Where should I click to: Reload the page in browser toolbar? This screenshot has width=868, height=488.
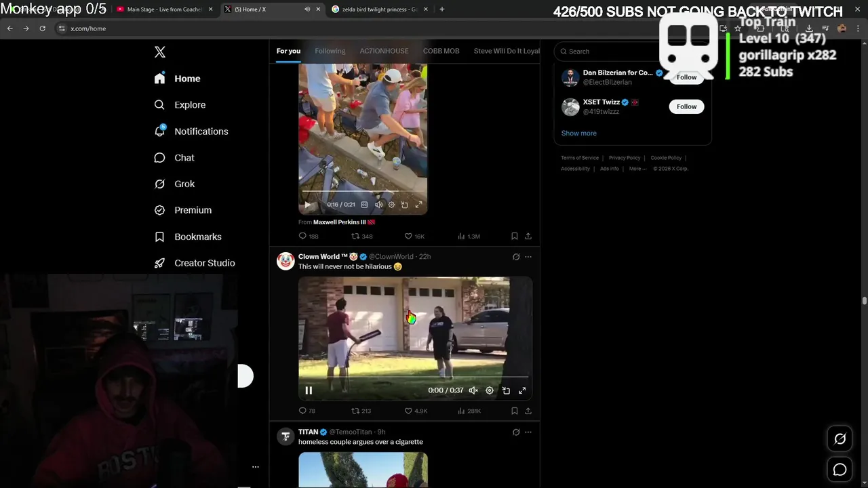tap(42, 28)
